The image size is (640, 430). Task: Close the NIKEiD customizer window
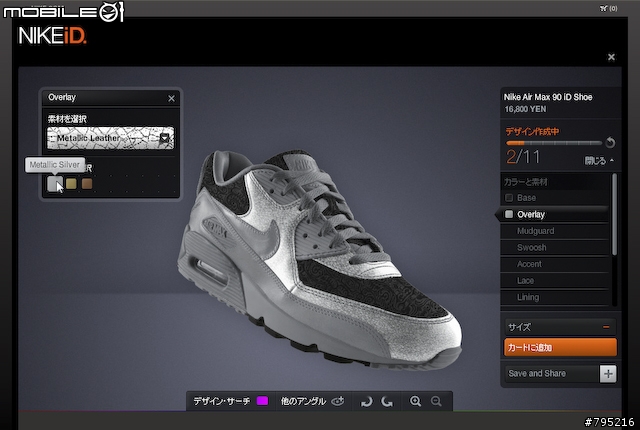[611, 57]
